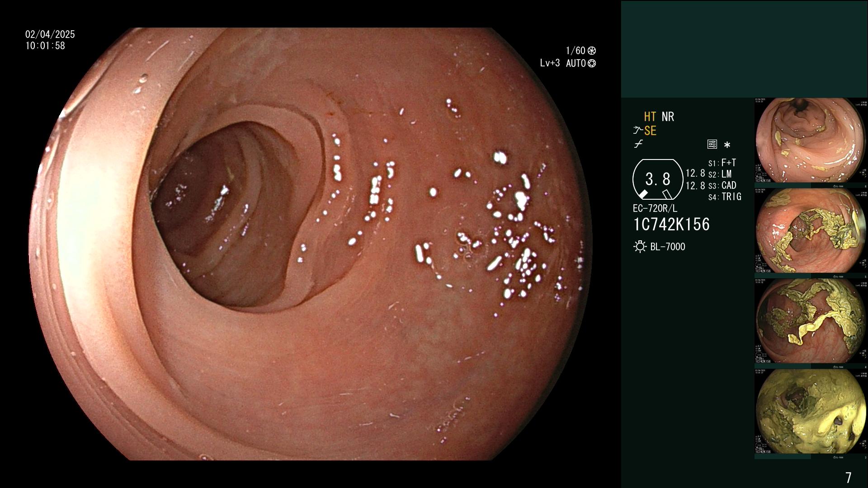Image resolution: width=868 pixels, height=488 pixels.
Task: Click the serial number 1C742K156
Action: click(x=671, y=225)
